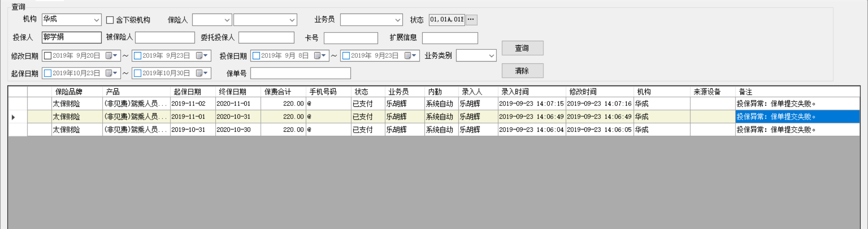Image resolution: width=868 pixels, height=229 pixels.
Task: Click 起保日期 cell 2019-11-01
Action: tap(193, 117)
